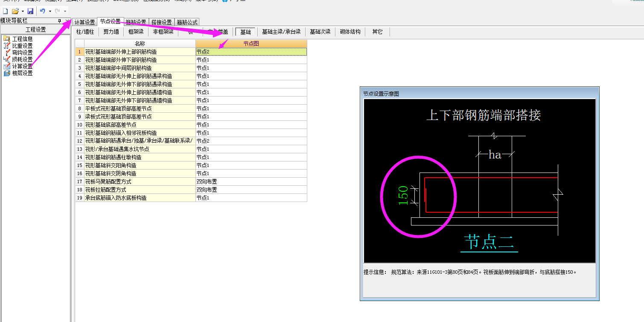
Task: Select the 非框架梁 component button
Action: (163, 32)
